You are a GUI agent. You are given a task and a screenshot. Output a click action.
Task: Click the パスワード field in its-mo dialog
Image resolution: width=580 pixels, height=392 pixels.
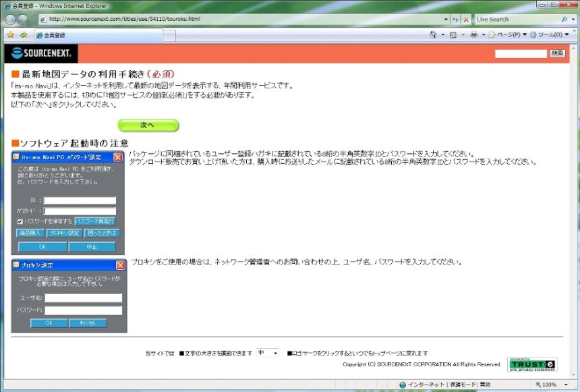tap(80, 211)
